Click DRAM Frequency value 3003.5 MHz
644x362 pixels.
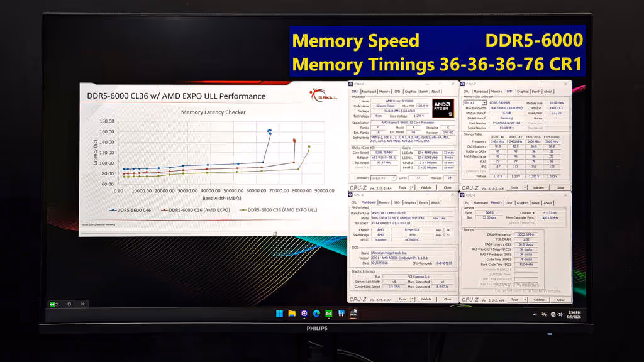click(526, 234)
